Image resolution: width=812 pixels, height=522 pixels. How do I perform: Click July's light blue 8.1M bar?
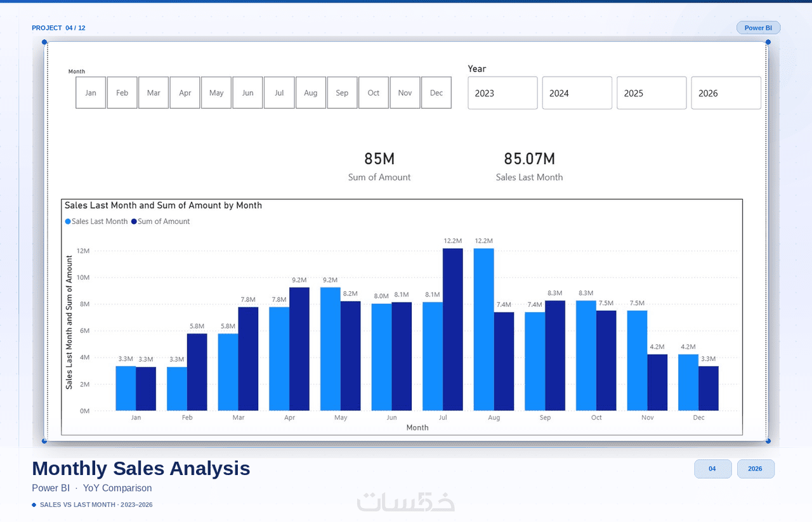(x=433, y=356)
